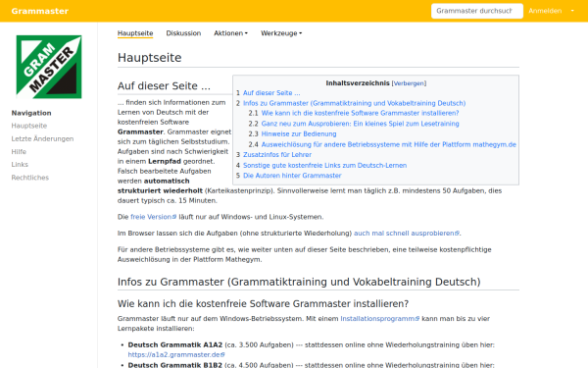Image resolution: width=588 pixels, height=368 pixels.
Task: Open the Werkzeuge dropdown menu
Action: pos(281,33)
